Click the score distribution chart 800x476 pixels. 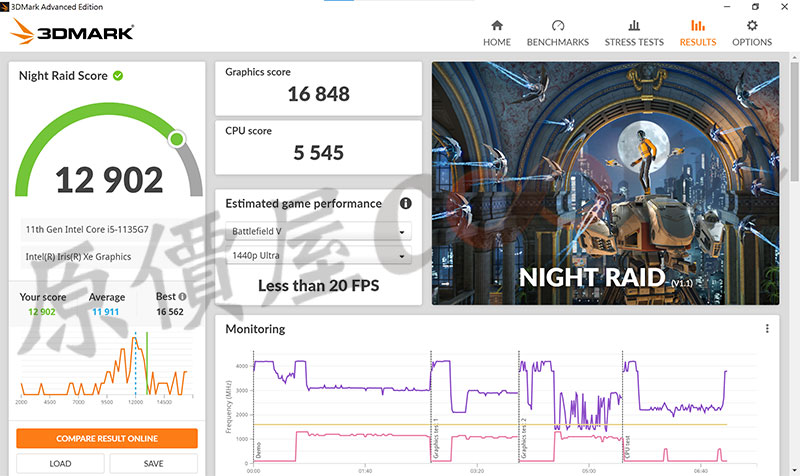click(106, 367)
